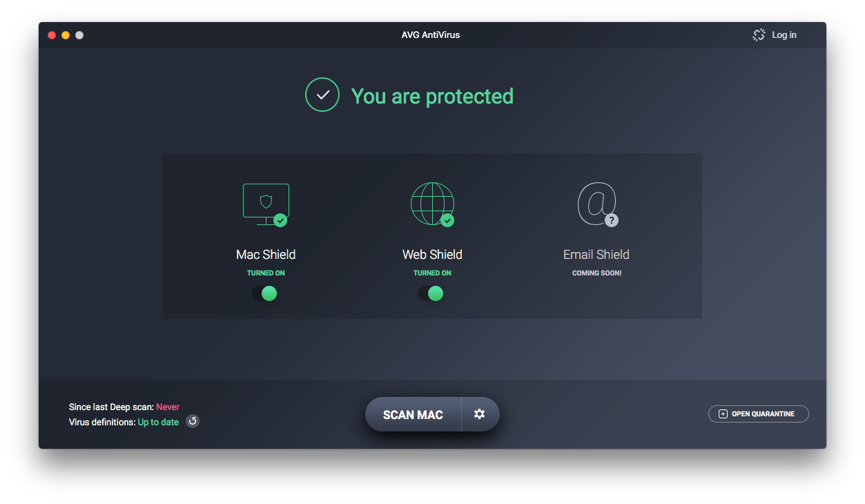Click the green 'Up to date' definitions status
The image size is (865, 504).
coord(158,422)
